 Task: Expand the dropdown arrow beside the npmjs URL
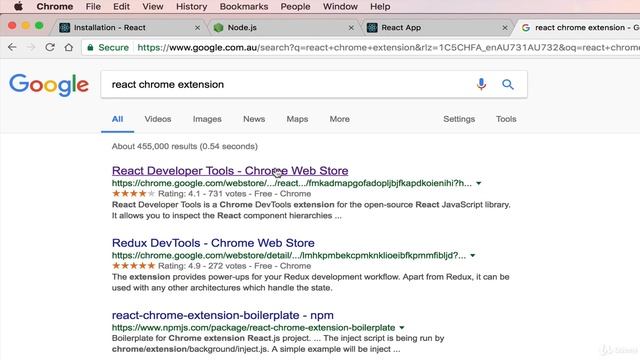[x=402, y=328]
